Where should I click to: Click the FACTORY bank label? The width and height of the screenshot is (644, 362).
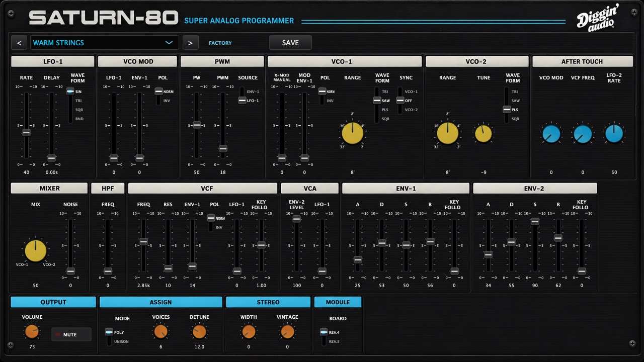point(220,43)
